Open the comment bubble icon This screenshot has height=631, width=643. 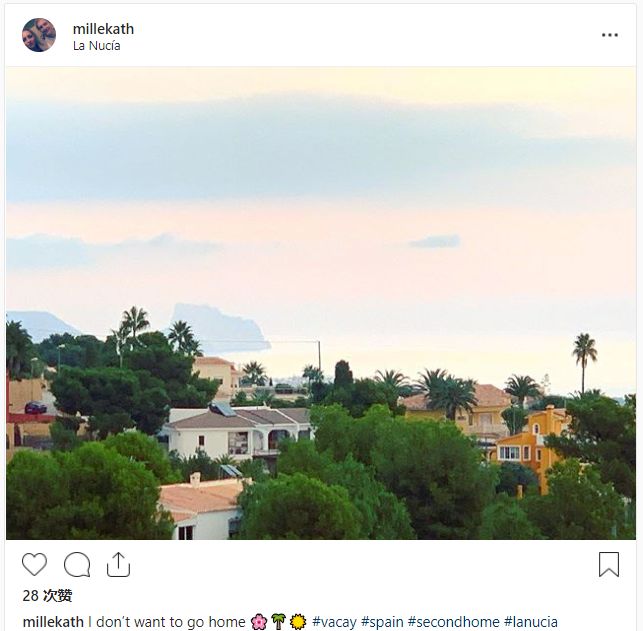click(x=77, y=565)
